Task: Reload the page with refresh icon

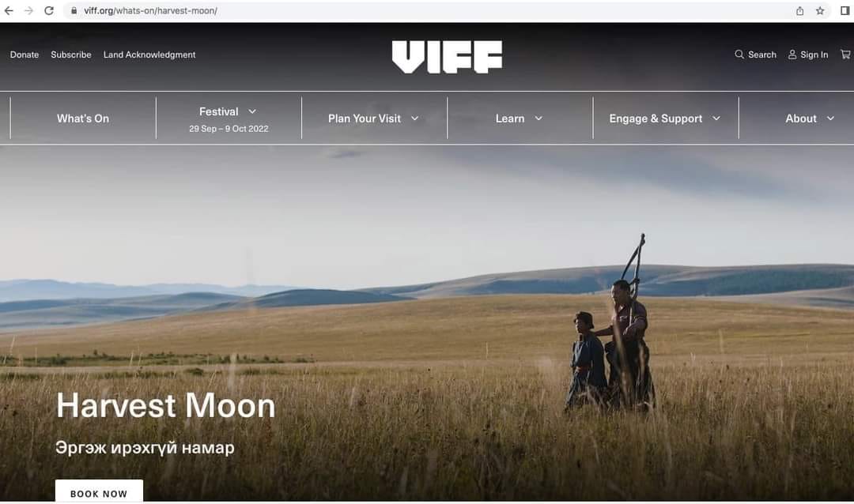Action: point(49,10)
